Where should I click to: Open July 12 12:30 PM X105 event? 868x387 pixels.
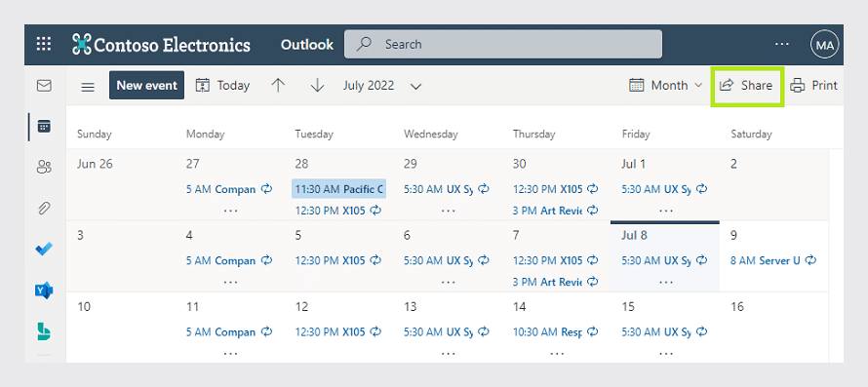338,332
